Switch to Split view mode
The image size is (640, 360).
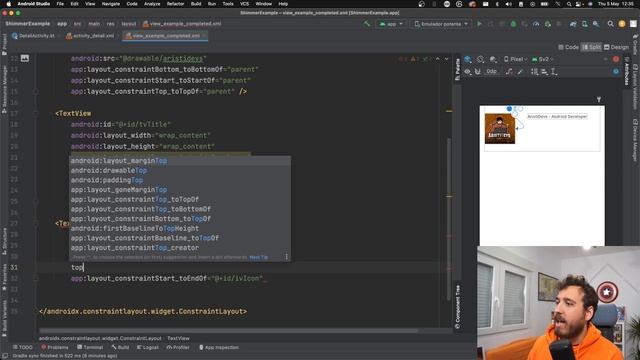(x=591, y=47)
